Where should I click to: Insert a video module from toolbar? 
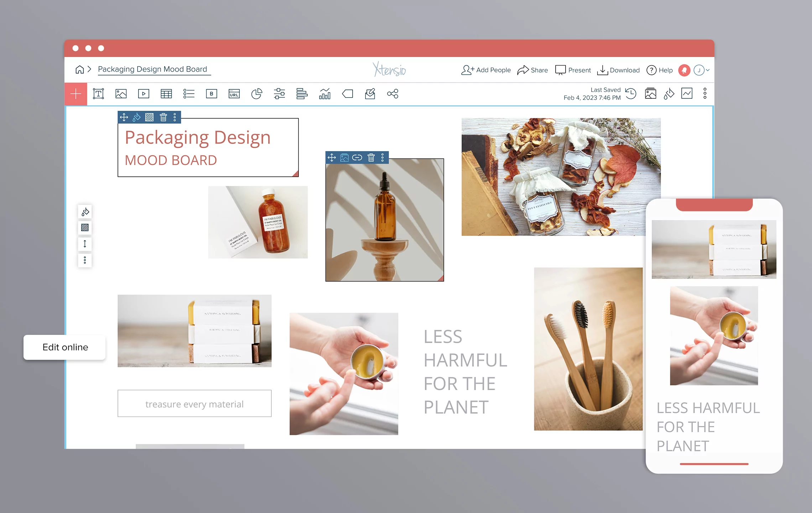click(144, 94)
